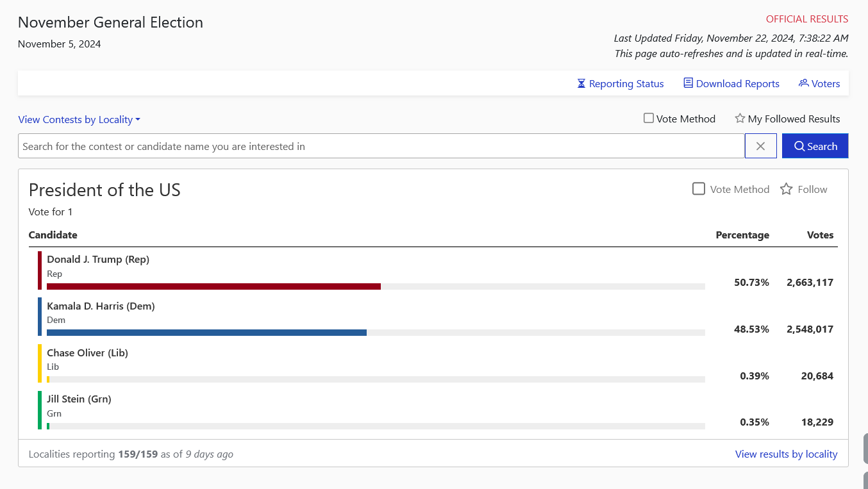Image resolution: width=868 pixels, height=489 pixels.
Task: Tick the Vote Method checkbox in President card
Action: pos(699,189)
